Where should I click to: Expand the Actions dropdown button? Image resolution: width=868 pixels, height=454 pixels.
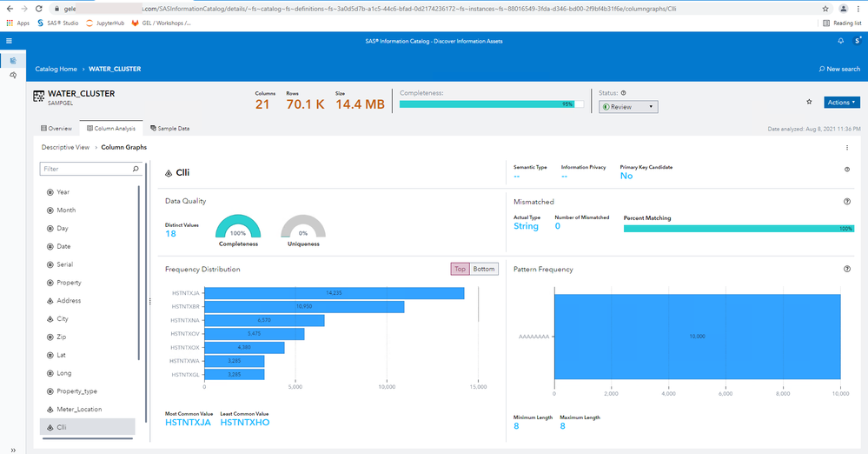pos(841,102)
